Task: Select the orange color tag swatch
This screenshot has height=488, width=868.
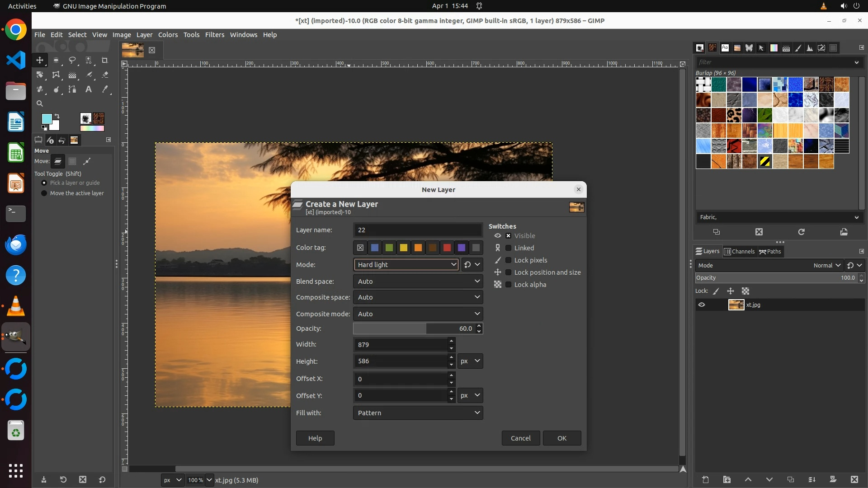Action: [418, 248]
